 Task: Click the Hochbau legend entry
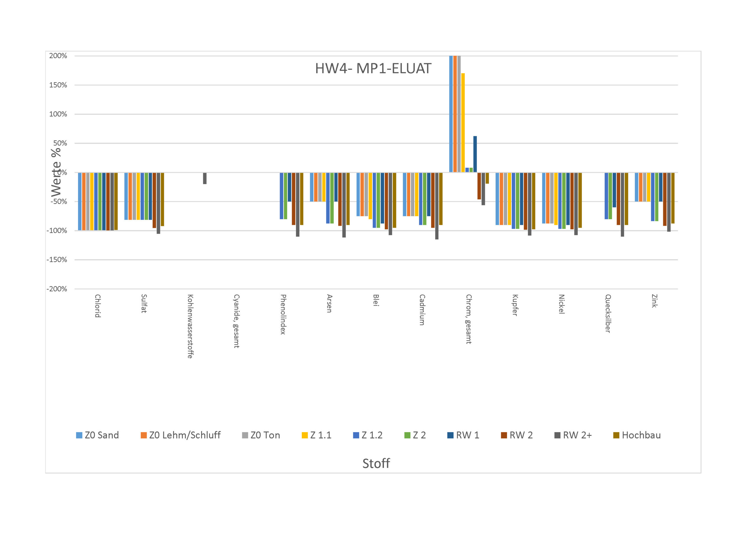pyautogui.click(x=637, y=435)
